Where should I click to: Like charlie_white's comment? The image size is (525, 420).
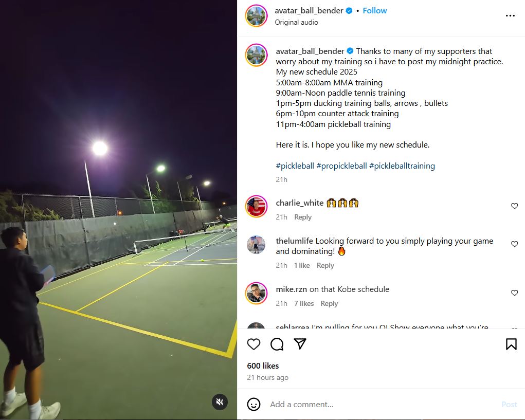pos(515,206)
